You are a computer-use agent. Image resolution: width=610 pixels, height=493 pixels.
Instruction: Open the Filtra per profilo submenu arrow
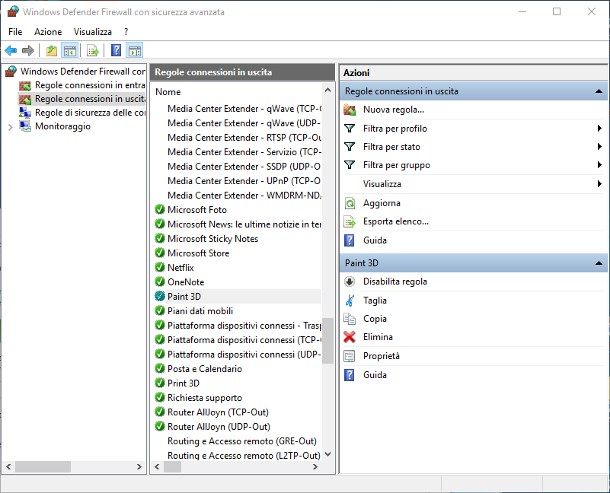[x=599, y=128]
